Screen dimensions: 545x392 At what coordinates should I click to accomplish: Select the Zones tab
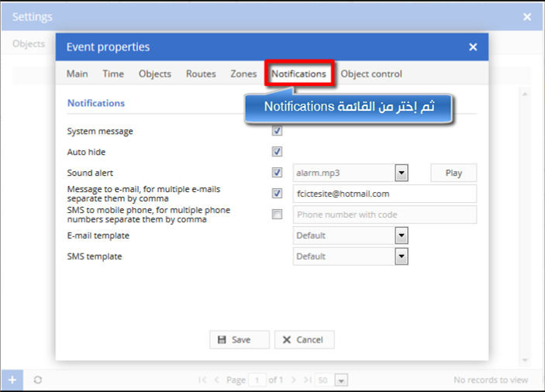tap(243, 74)
